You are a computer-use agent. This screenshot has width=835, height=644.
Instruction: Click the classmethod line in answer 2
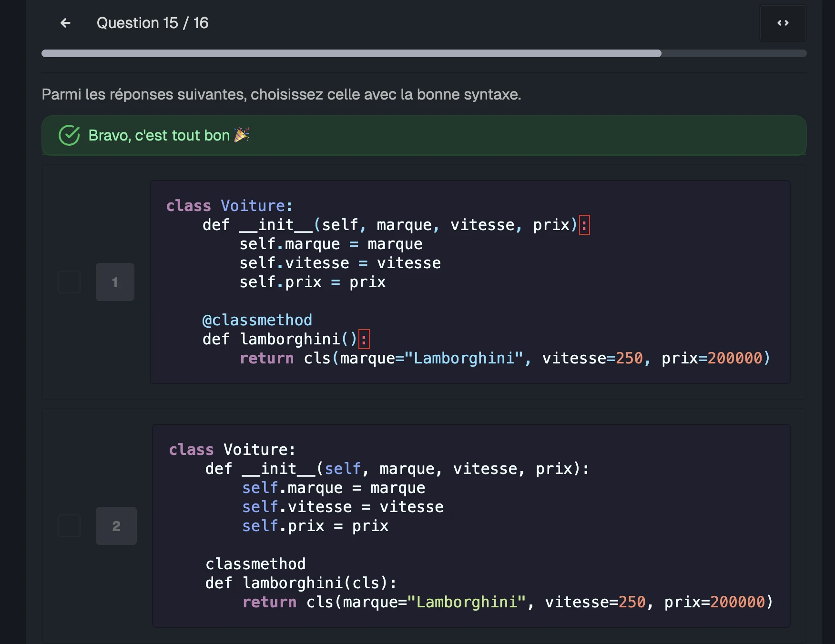255,564
